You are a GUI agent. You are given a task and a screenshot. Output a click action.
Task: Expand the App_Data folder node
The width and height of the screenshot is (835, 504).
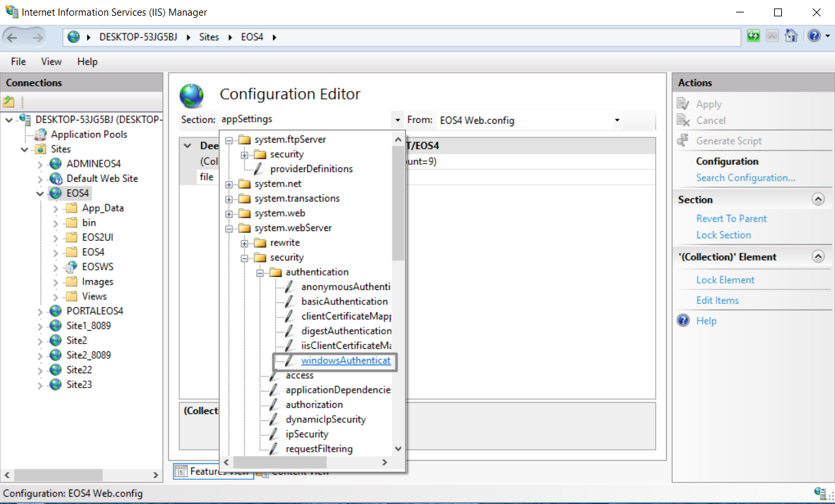coord(56,208)
